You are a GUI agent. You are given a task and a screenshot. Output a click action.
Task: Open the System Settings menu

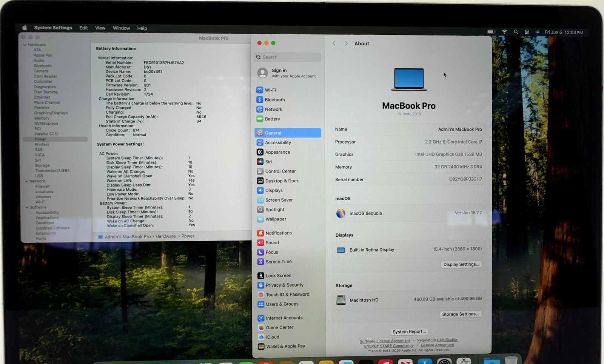53,28
